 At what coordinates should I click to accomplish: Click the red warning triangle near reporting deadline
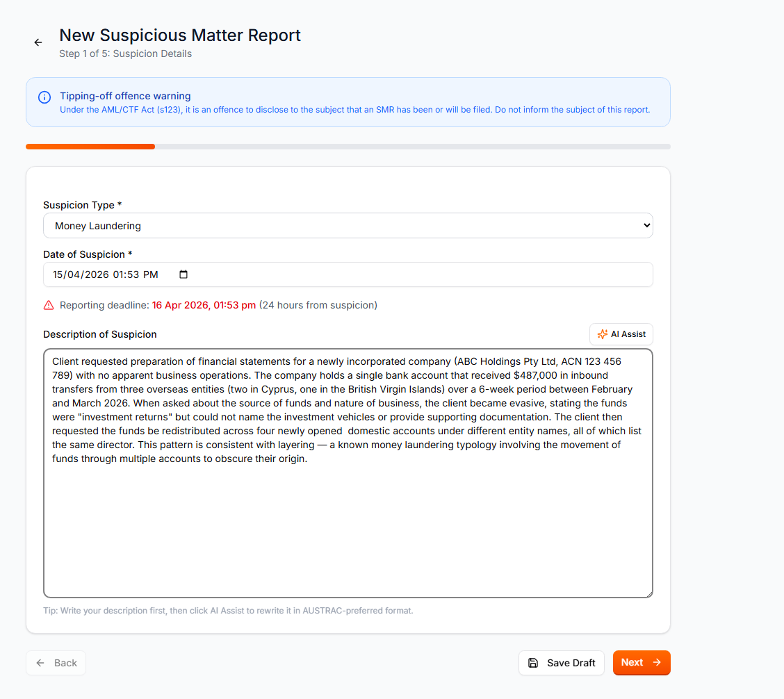(49, 305)
